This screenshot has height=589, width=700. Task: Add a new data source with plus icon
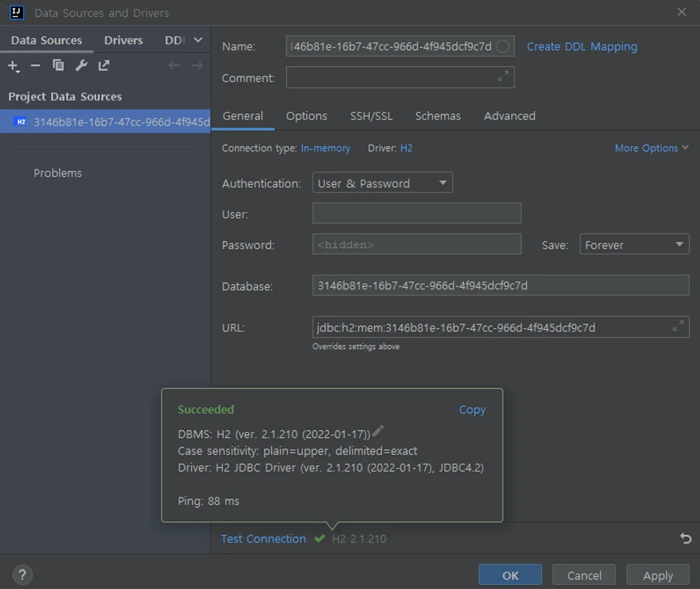[x=13, y=66]
